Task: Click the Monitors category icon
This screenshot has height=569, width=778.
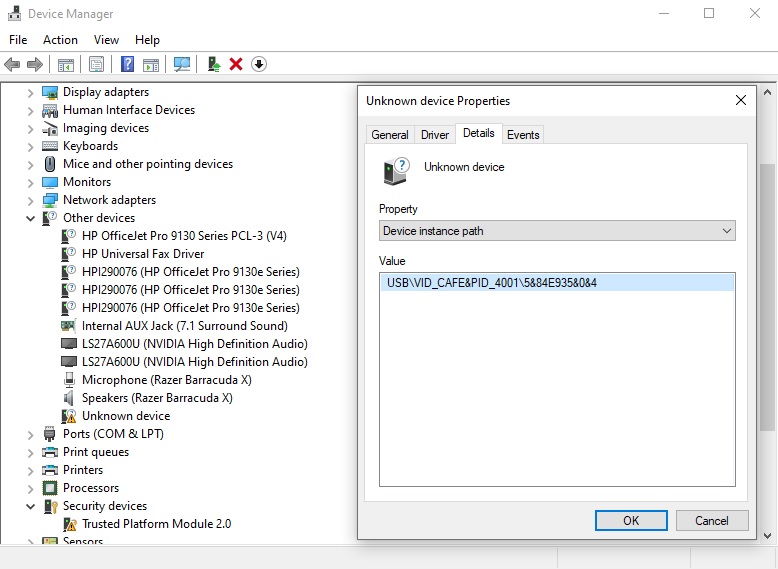Action: pos(50,183)
